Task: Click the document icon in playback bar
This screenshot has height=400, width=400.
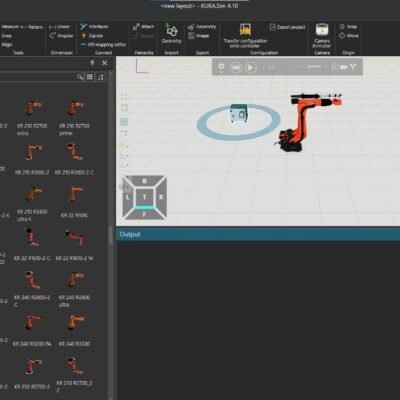Action: coord(335,67)
